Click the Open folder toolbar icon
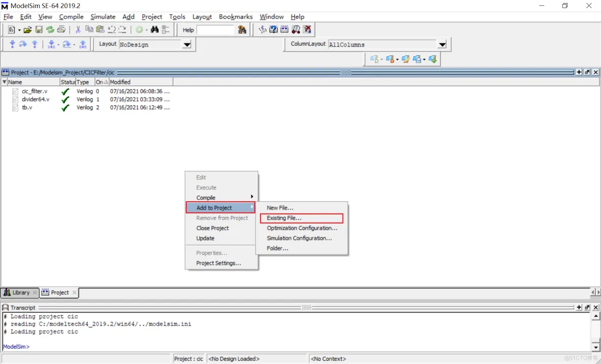The width and height of the screenshot is (601, 364). tap(27, 29)
